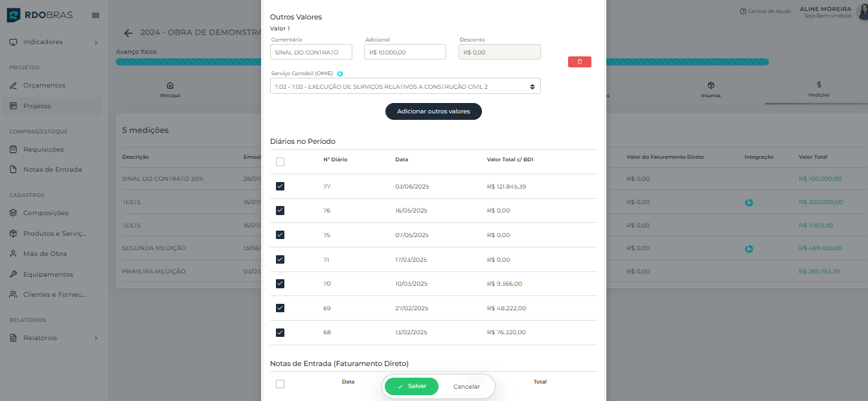Click the hamburger menu icon beside logo
This screenshot has width=868, height=401.
[x=96, y=15]
